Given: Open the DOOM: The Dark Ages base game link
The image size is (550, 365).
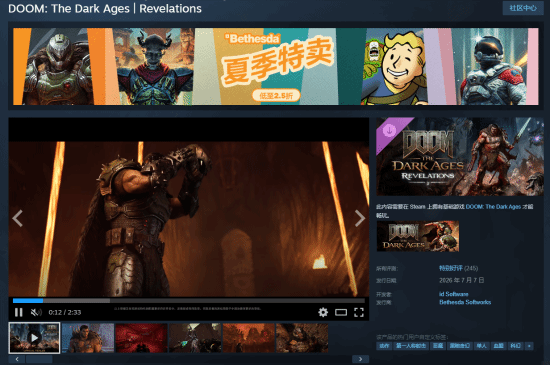Looking at the screenshot, I should click(x=493, y=207).
